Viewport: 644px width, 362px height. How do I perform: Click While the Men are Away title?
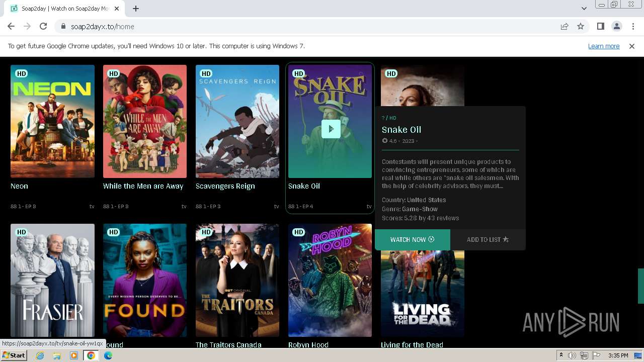[143, 186]
